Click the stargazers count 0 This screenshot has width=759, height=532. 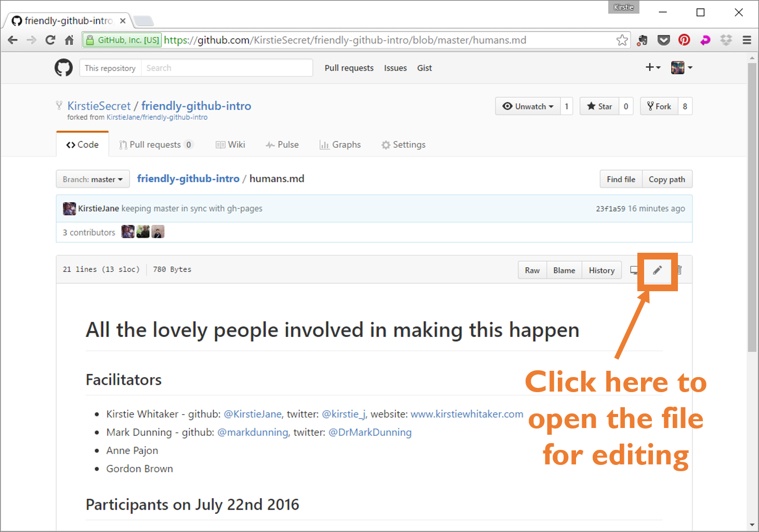click(x=626, y=106)
